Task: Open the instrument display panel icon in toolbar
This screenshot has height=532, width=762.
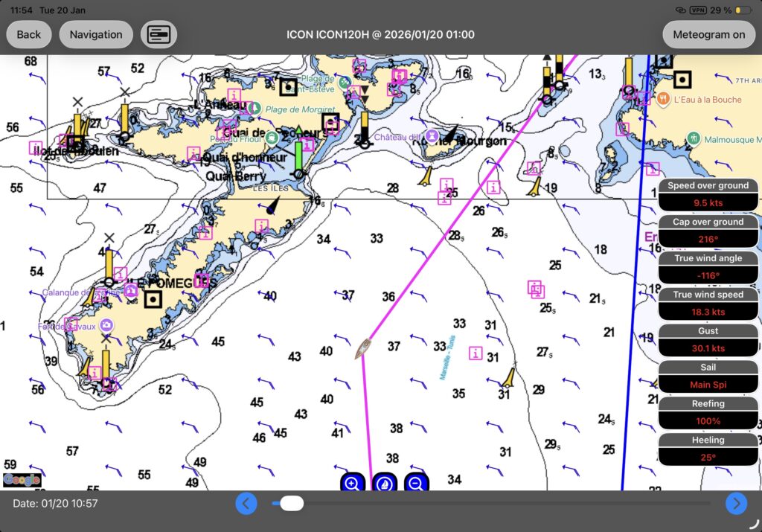Action: pyautogui.click(x=159, y=33)
